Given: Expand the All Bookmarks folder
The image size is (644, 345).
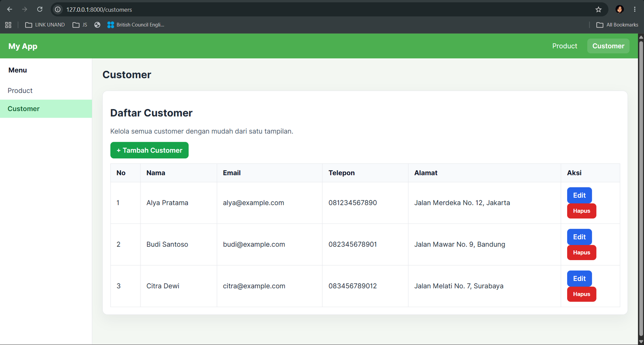Looking at the screenshot, I should pos(617,25).
